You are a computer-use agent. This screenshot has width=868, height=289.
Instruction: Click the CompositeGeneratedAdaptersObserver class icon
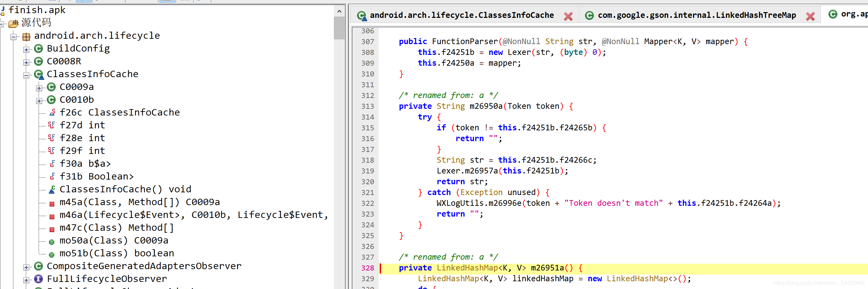(38, 266)
